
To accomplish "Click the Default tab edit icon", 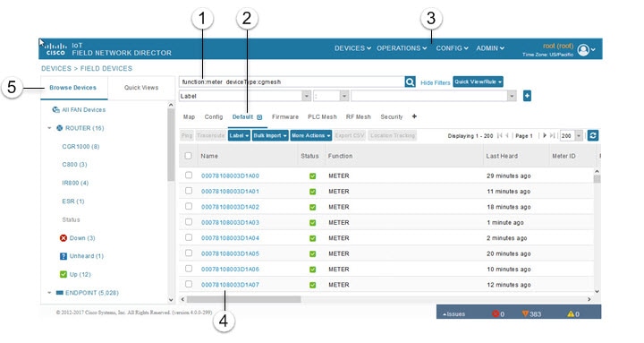I will point(259,117).
